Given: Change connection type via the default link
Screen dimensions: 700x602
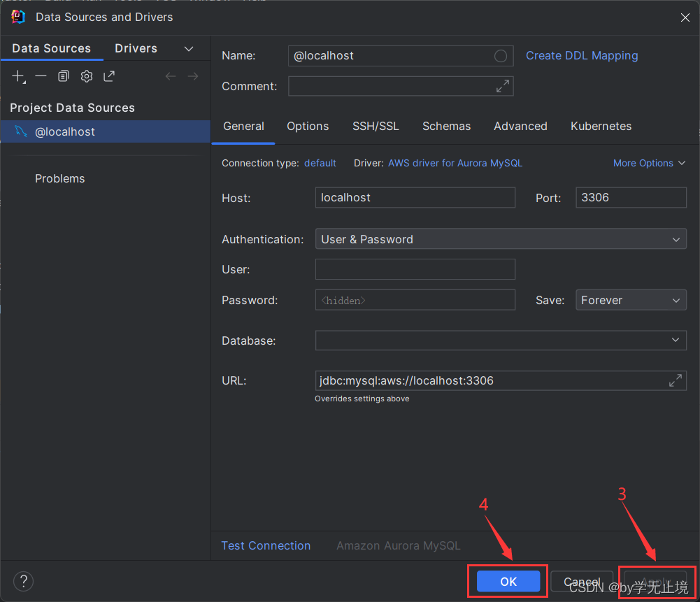Looking at the screenshot, I should tap(320, 163).
